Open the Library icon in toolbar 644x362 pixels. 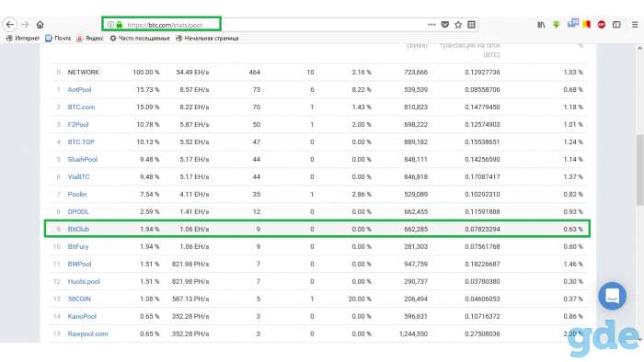point(541,25)
